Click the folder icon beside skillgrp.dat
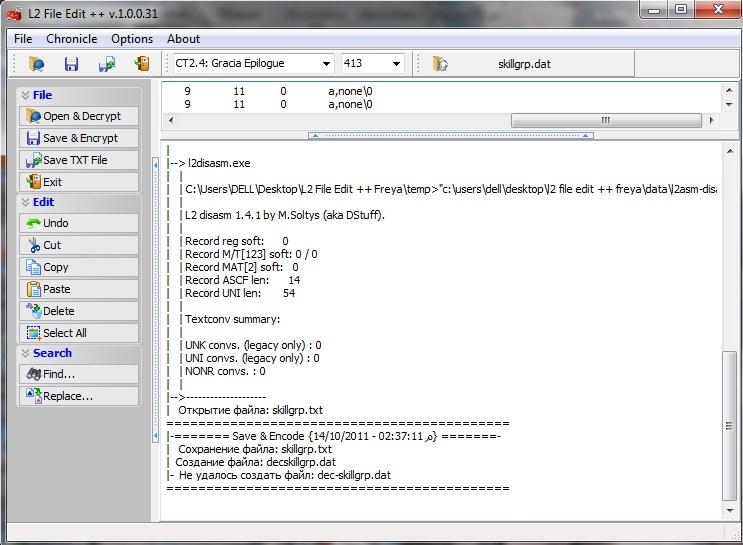The width and height of the screenshot is (743, 545). tap(441, 64)
